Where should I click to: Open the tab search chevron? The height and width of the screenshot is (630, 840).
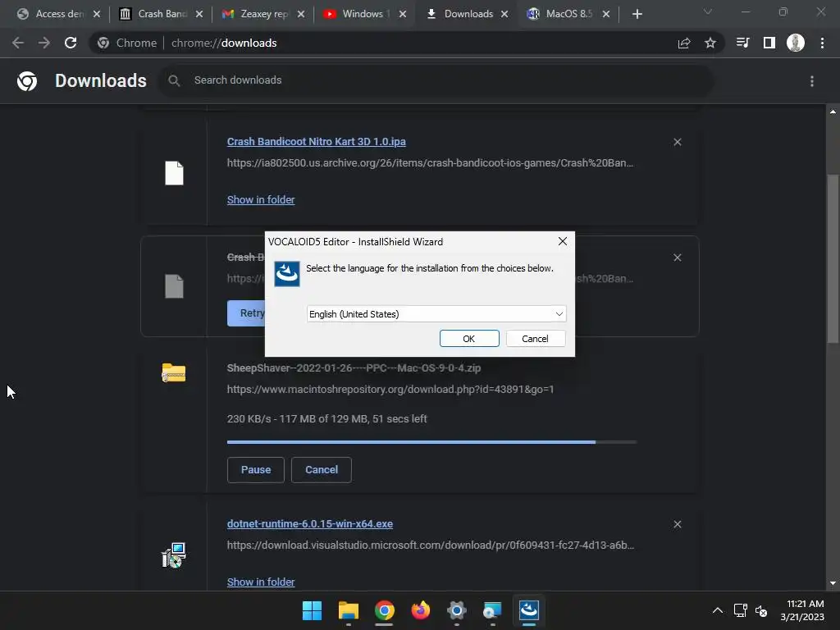(708, 11)
